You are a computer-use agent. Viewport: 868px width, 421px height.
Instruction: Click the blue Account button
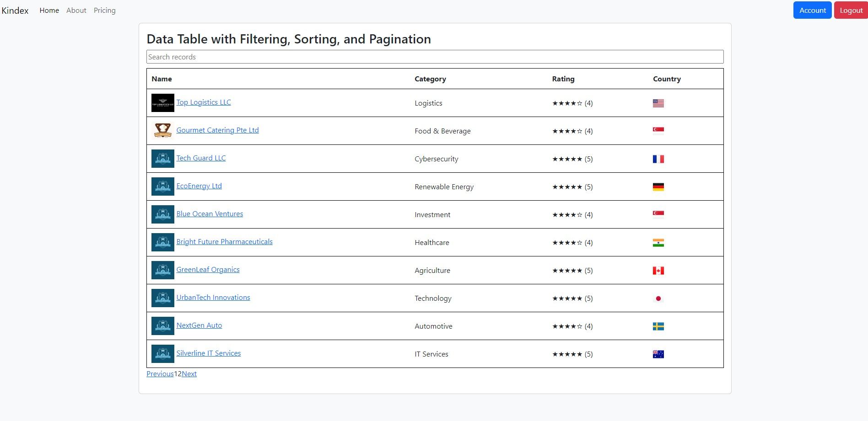[x=813, y=10]
